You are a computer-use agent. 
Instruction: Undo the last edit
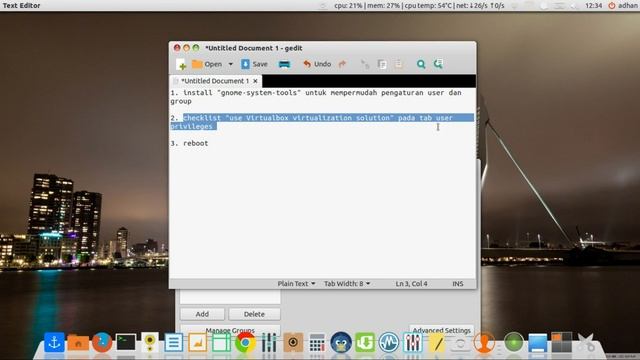(x=317, y=64)
